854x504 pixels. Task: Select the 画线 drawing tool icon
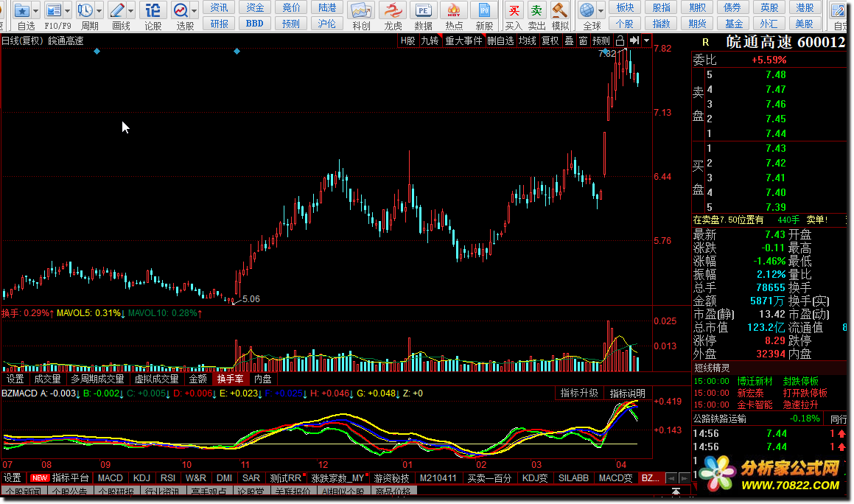pos(117,10)
